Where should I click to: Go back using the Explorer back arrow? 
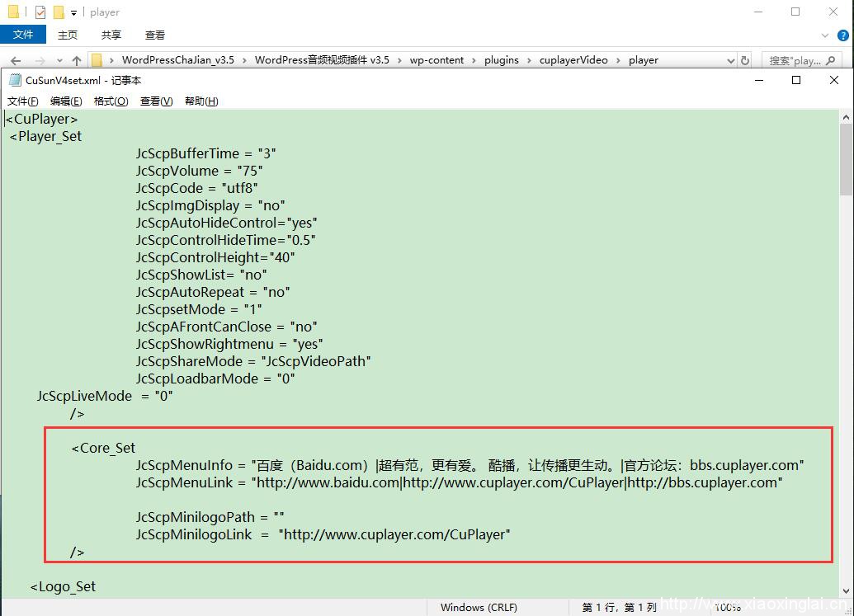click(x=16, y=60)
